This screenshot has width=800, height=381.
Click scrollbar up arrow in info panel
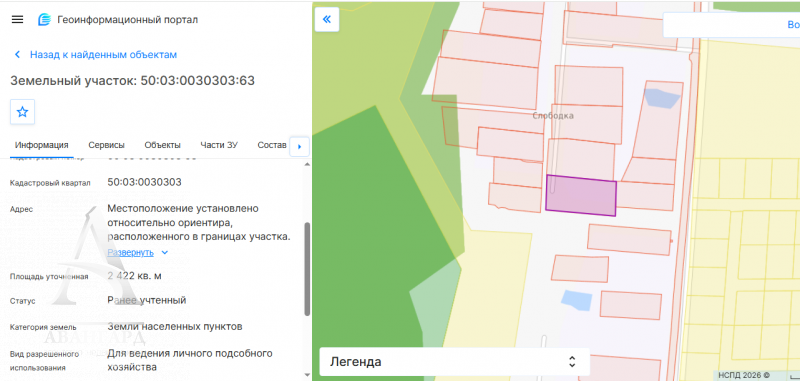coord(307,164)
